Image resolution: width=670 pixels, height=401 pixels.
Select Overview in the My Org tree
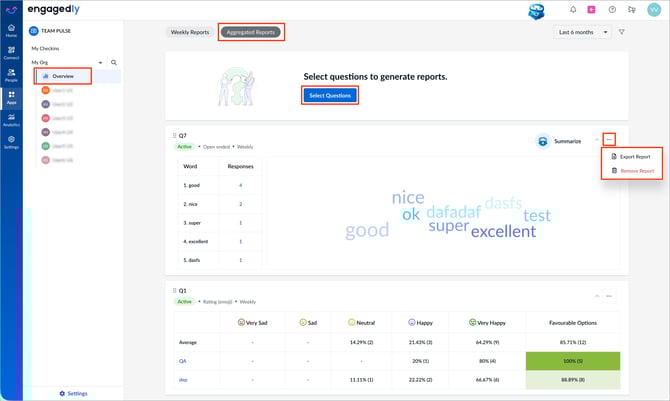coord(63,76)
